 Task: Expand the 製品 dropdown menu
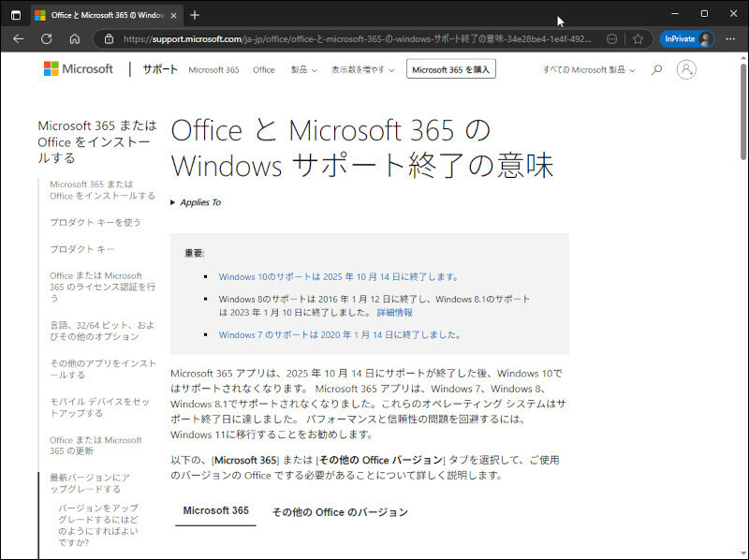pyautogui.click(x=303, y=69)
